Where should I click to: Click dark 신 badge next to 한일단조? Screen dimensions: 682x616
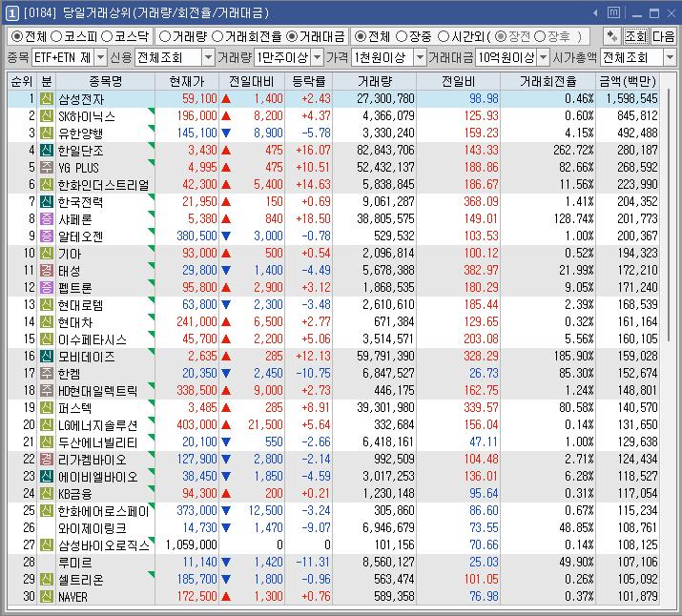pyautogui.click(x=47, y=150)
